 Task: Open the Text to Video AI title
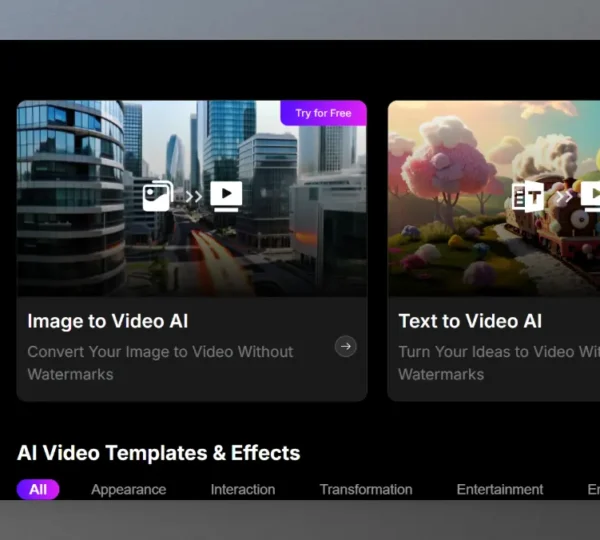[470, 321]
